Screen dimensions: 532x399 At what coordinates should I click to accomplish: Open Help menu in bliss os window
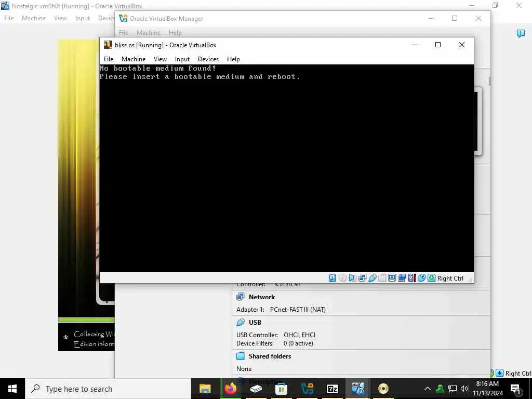click(x=233, y=59)
